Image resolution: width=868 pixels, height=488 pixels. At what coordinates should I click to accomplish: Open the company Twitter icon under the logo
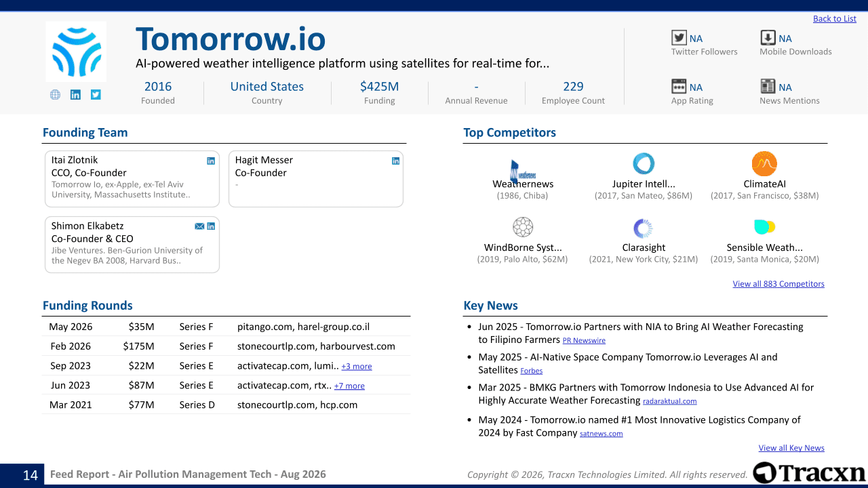click(x=96, y=95)
